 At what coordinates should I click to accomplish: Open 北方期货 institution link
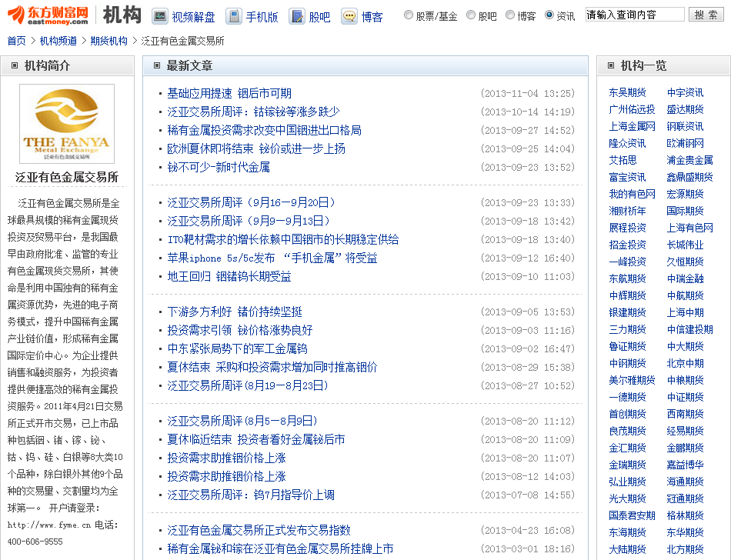click(x=686, y=549)
